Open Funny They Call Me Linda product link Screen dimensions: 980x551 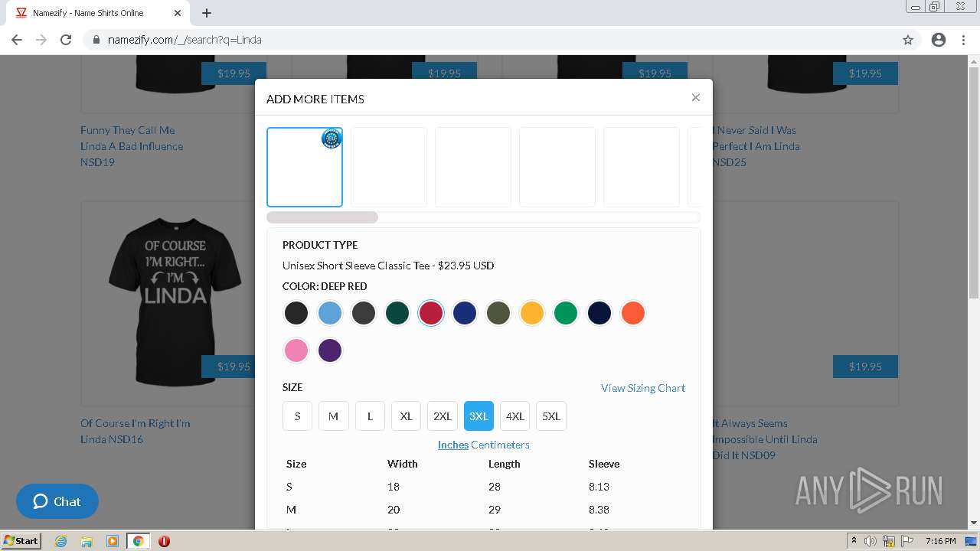[x=132, y=146]
